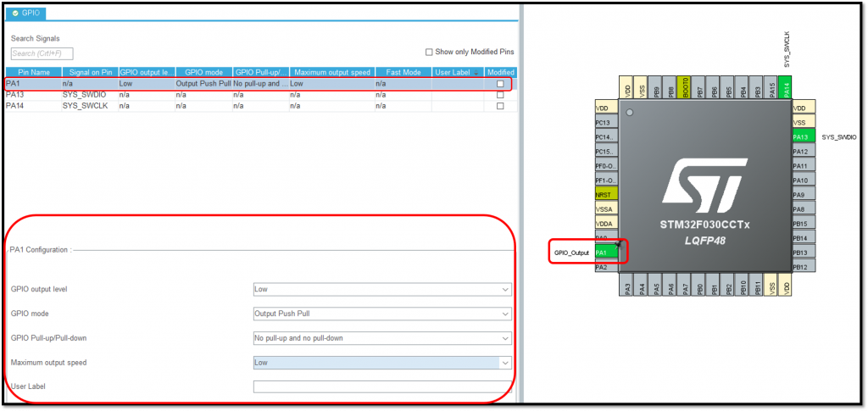Viewport: 868px width, 411px height.
Task: Click the GPIO_Output label beside PA1 pin
Action: [x=572, y=253]
